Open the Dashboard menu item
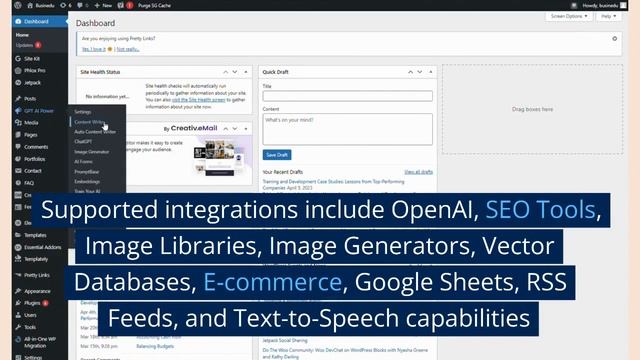This screenshot has width=640, height=360. click(x=40, y=21)
